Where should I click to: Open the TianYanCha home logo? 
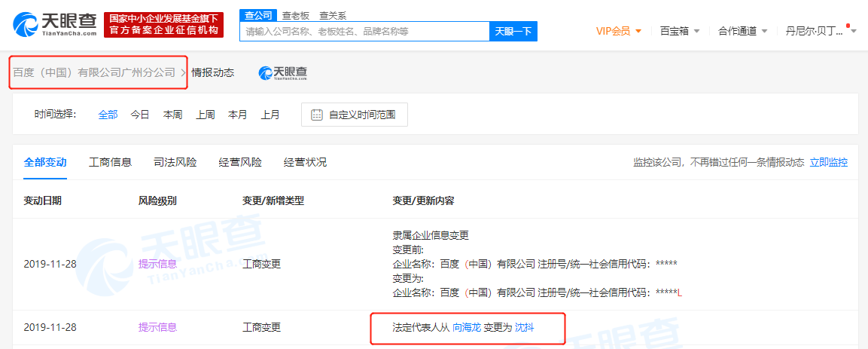56,25
